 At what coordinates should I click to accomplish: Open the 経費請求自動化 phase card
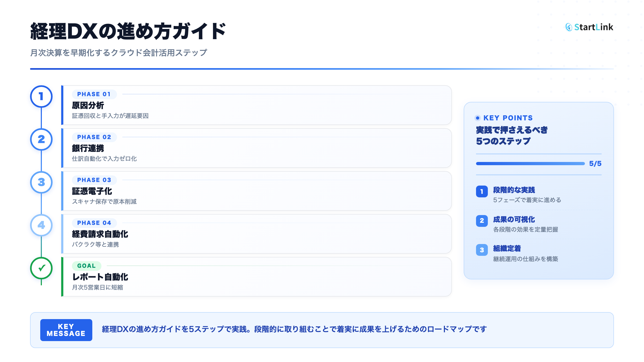coord(256,234)
